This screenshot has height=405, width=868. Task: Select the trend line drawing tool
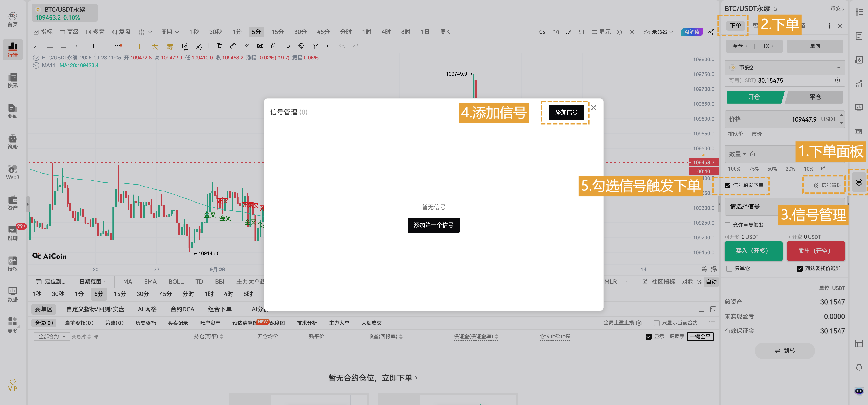[x=36, y=46]
